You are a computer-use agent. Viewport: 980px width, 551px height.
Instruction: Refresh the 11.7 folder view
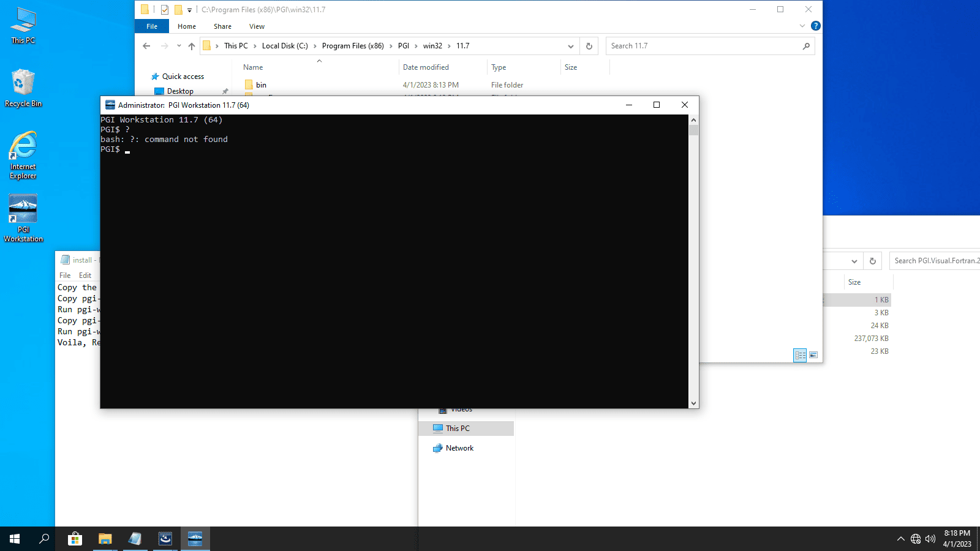(589, 46)
